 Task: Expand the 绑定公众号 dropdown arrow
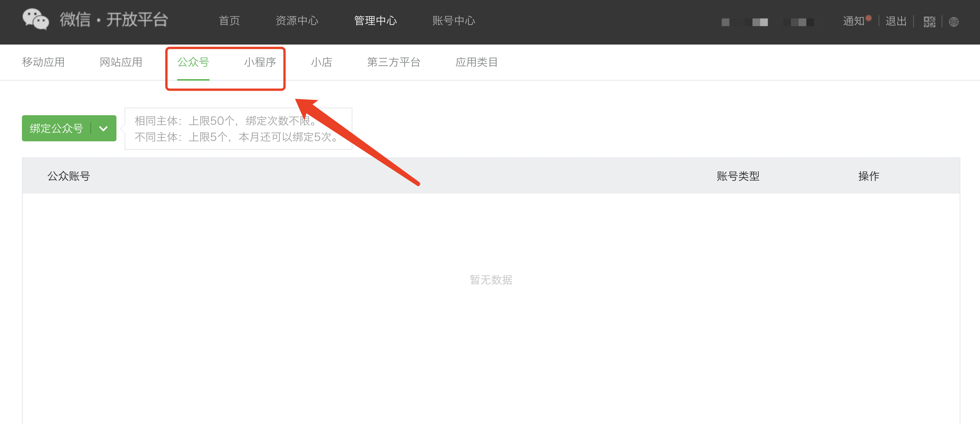pyautogui.click(x=103, y=128)
